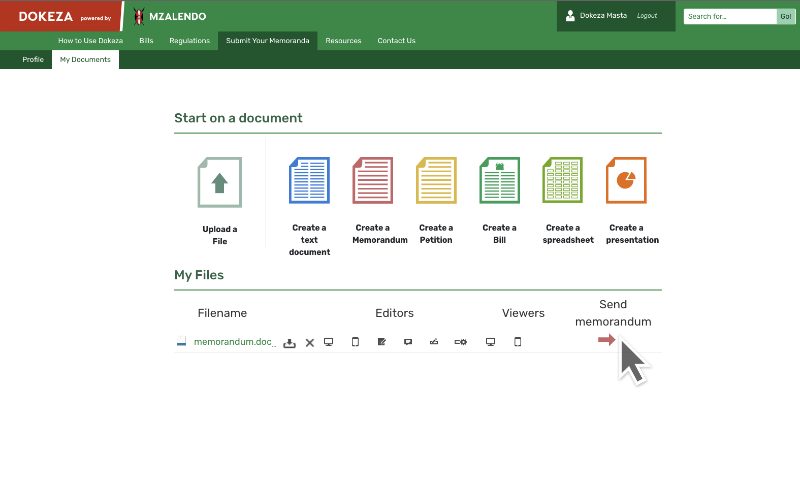Click into the Search for... field

tap(730, 16)
